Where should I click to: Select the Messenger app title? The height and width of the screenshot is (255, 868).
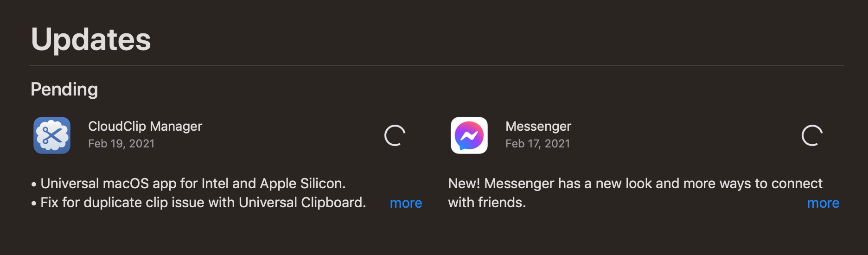tap(538, 126)
